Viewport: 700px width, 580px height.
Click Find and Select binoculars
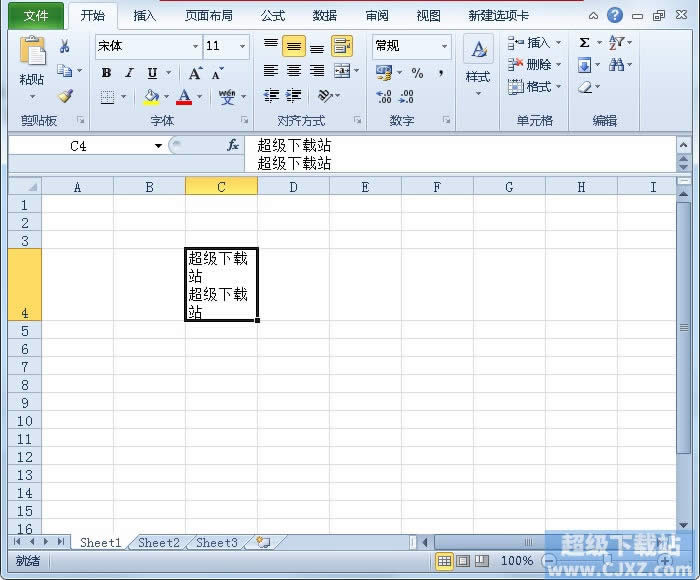617,65
